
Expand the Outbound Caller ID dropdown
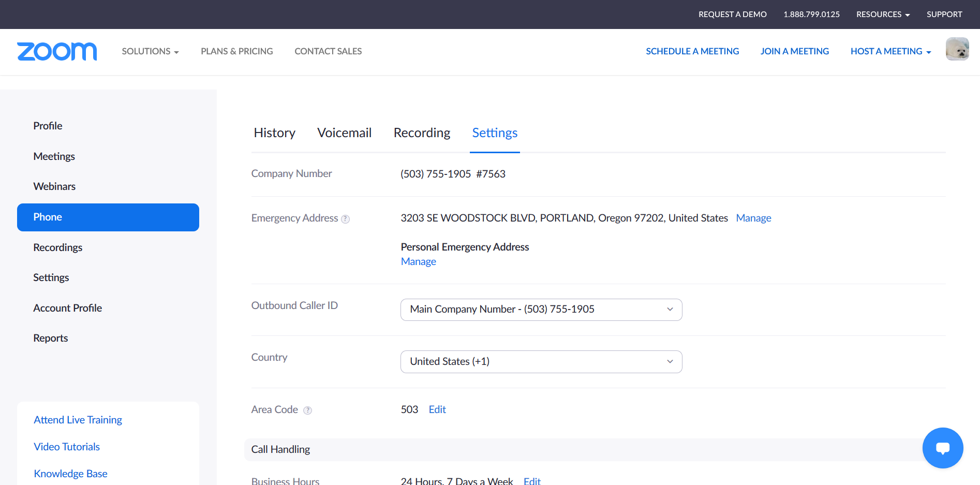[541, 310]
